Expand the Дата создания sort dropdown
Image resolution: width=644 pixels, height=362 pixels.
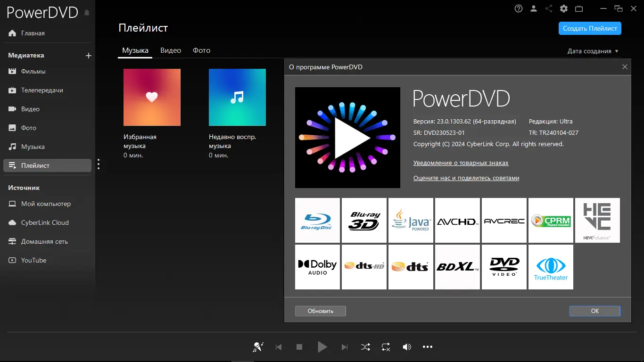point(593,51)
